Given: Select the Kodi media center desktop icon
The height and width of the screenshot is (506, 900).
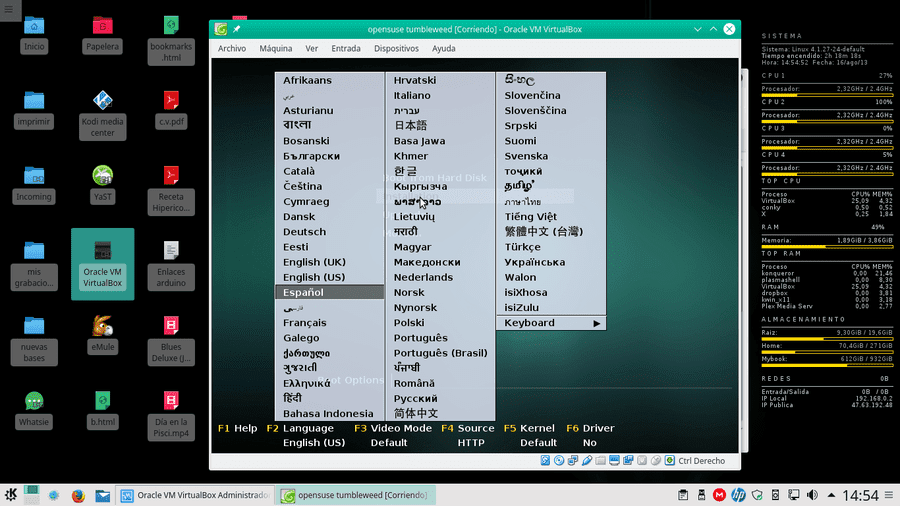Looking at the screenshot, I should pyautogui.click(x=103, y=115).
